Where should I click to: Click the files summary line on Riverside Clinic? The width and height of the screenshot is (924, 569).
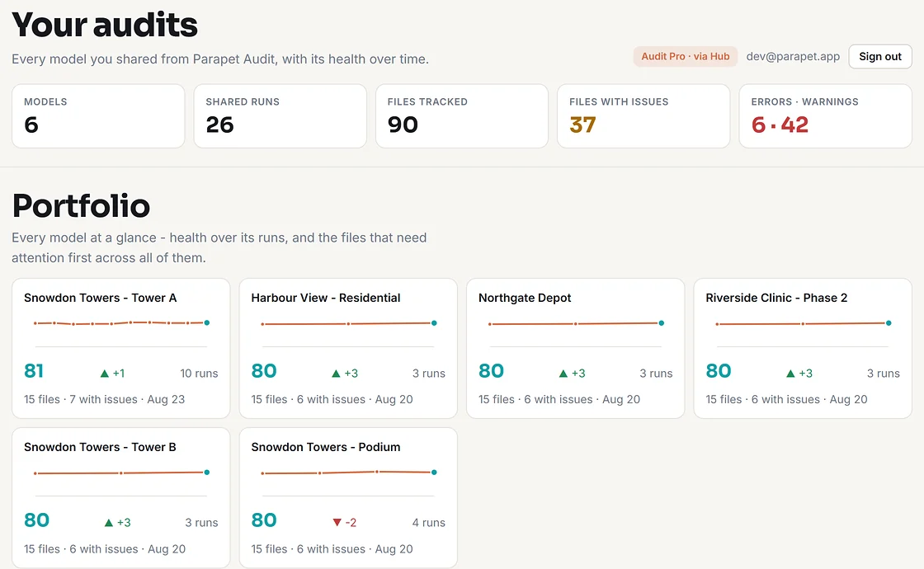tap(787, 399)
